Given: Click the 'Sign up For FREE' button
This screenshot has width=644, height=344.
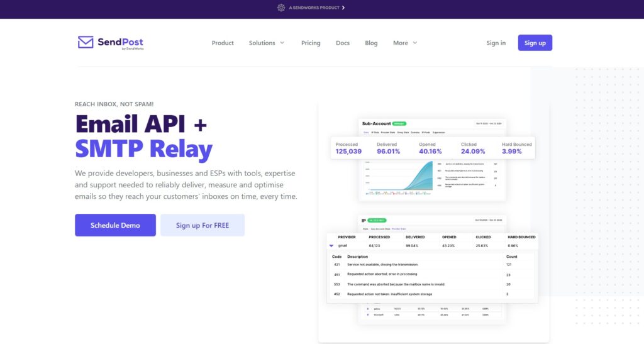Looking at the screenshot, I should [203, 225].
